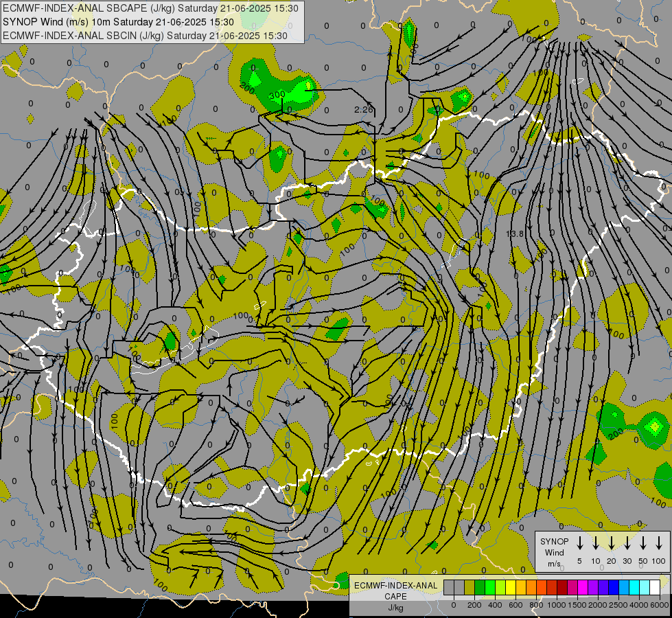Click the '2000' tick label on CAPE scale

[597, 605]
